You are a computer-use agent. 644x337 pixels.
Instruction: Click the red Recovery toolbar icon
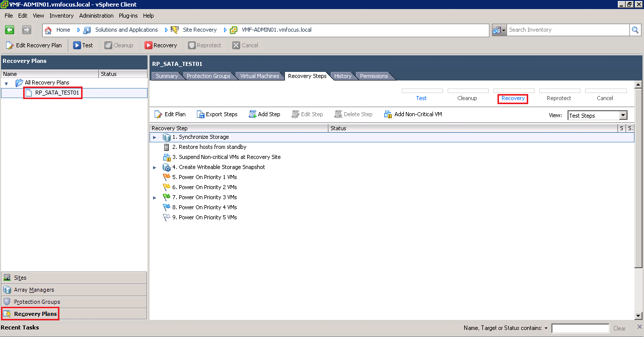[x=149, y=45]
